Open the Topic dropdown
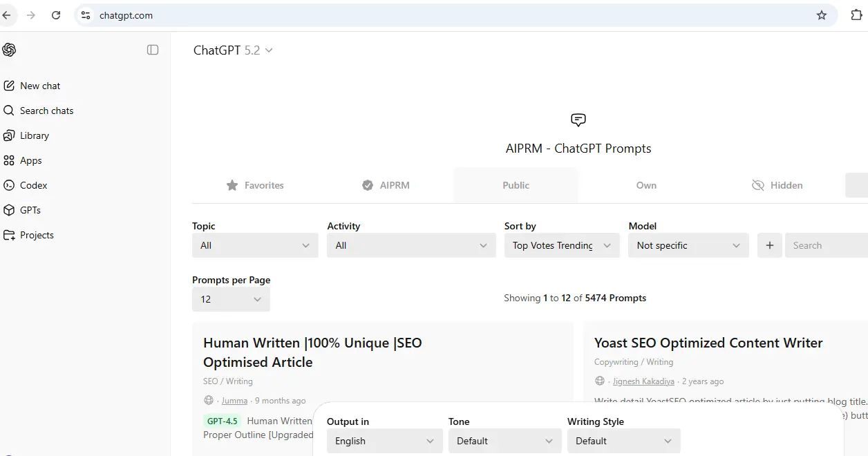This screenshot has height=456, width=868. tap(255, 245)
